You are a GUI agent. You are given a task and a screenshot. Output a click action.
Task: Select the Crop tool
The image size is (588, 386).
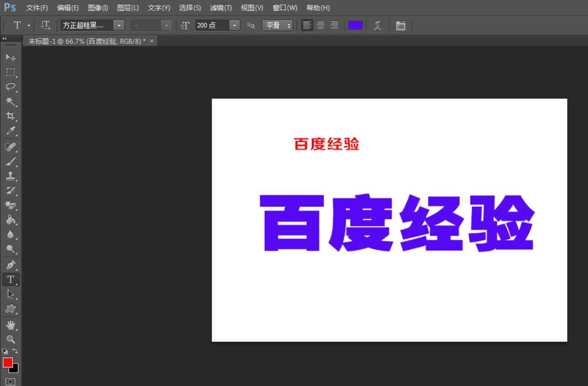coord(11,116)
